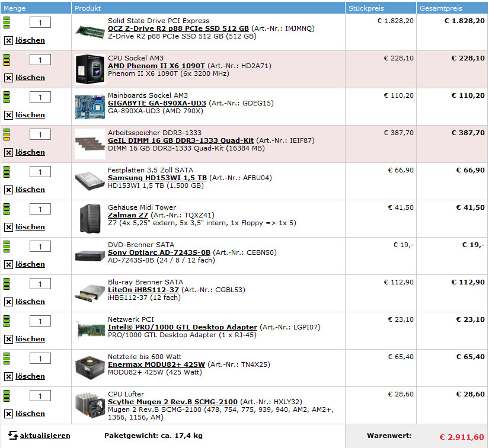Open Scythe Mugen 2 Rev.B SCMG-2100 link
The height and width of the screenshot is (448, 489).
click(x=172, y=402)
